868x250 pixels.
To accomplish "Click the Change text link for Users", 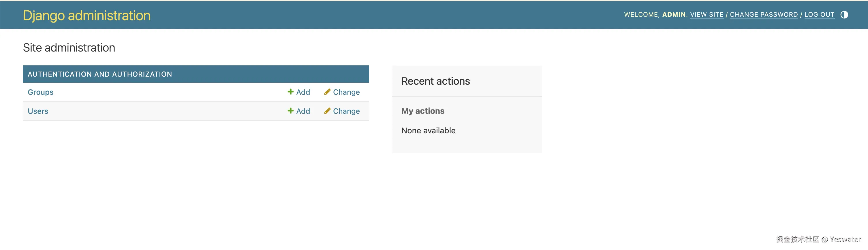I will pyautogui.click(x=346, y=111).
